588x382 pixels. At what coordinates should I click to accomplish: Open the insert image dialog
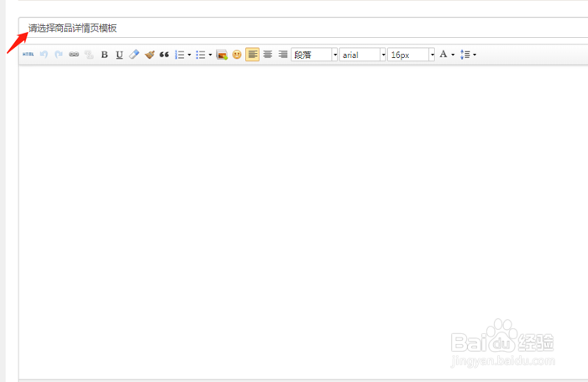click(222, 55)
